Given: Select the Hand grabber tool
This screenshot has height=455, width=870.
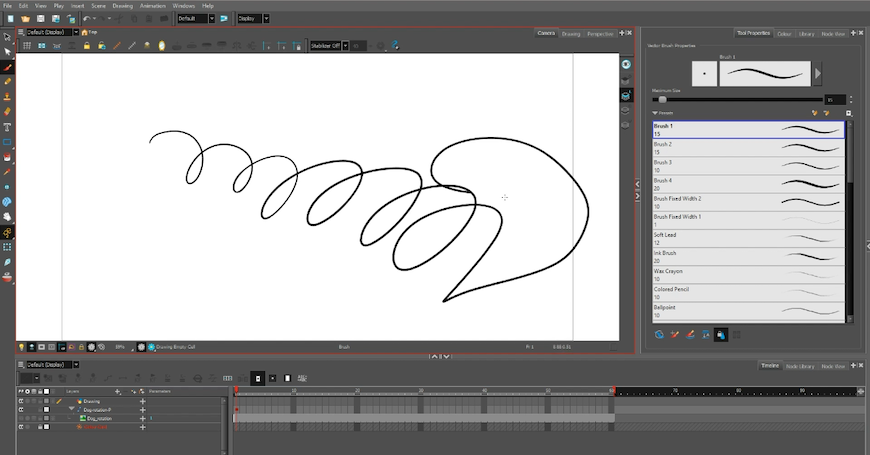Looking at the screenshot, I should pos(7,217).
